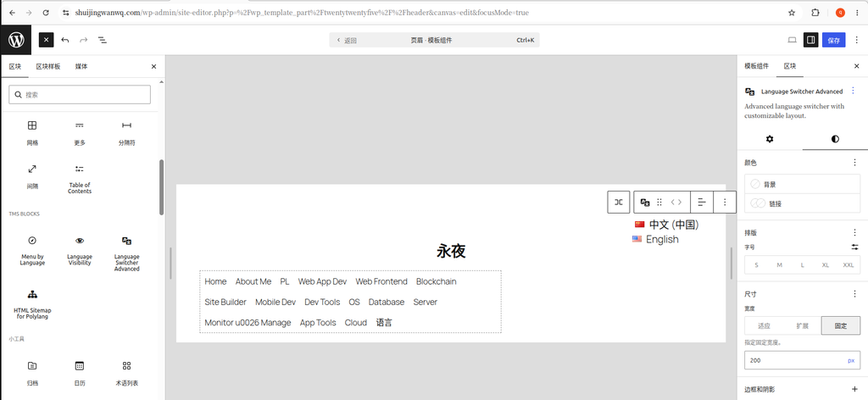This screenshot has height=400, width=868.
Task: Click the blue 保存 save button
Action: [834, 40]
